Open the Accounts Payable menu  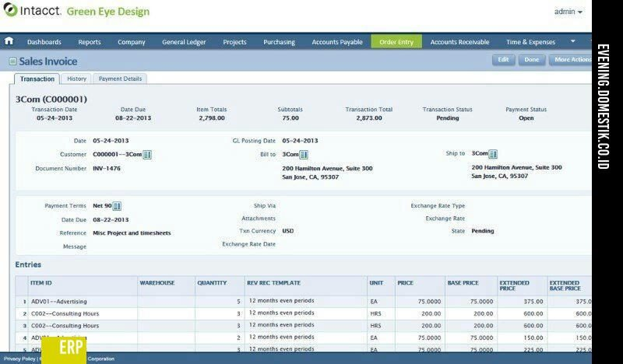pyautogui.click(x=337, y=42)
